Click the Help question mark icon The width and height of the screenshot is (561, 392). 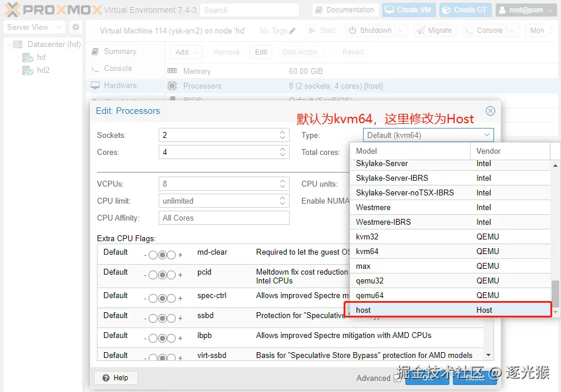[x=106, y=378]
